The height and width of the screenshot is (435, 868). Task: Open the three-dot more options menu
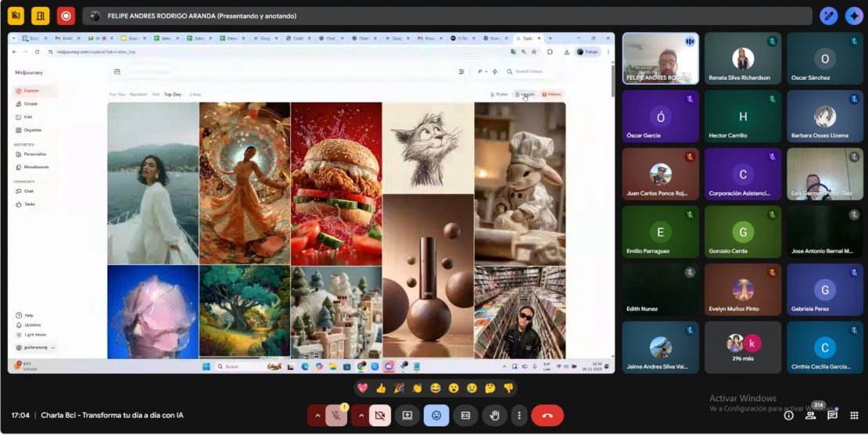click(518, 415)
